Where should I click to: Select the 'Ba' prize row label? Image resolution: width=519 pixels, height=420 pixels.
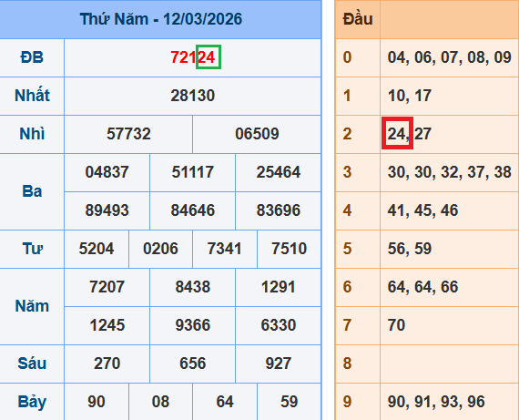point(32,191)
